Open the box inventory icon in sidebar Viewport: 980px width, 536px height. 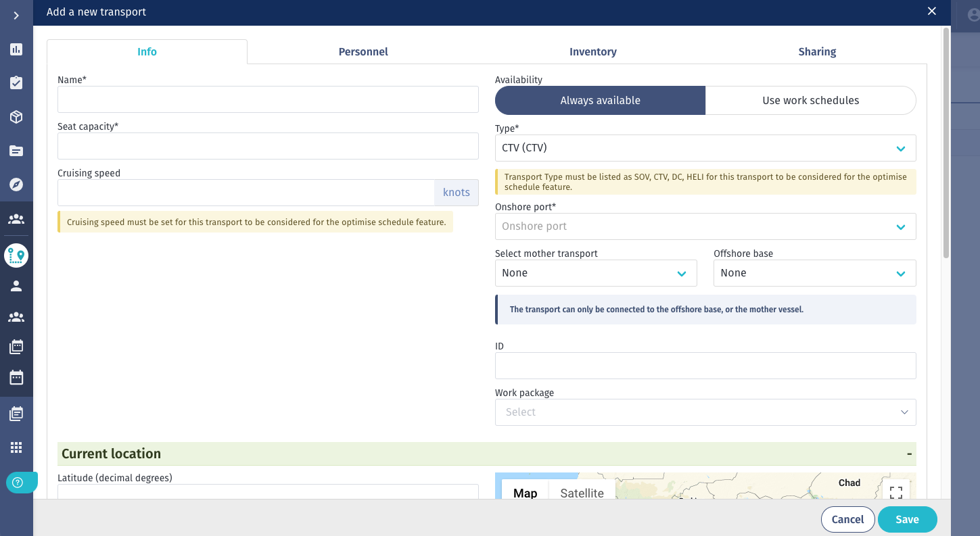pyautogui.click(x=16, y=117)
